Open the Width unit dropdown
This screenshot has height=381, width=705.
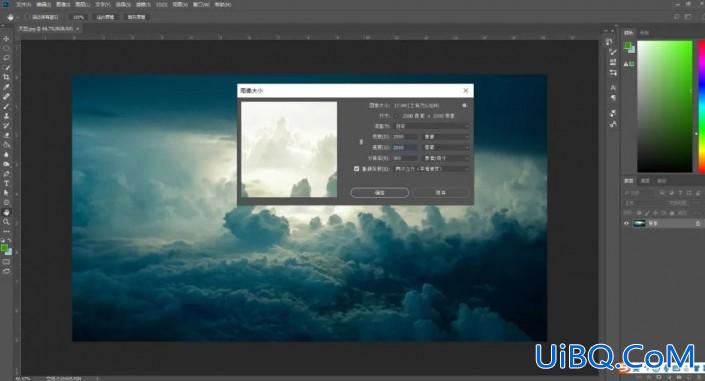tap(445, 136)
